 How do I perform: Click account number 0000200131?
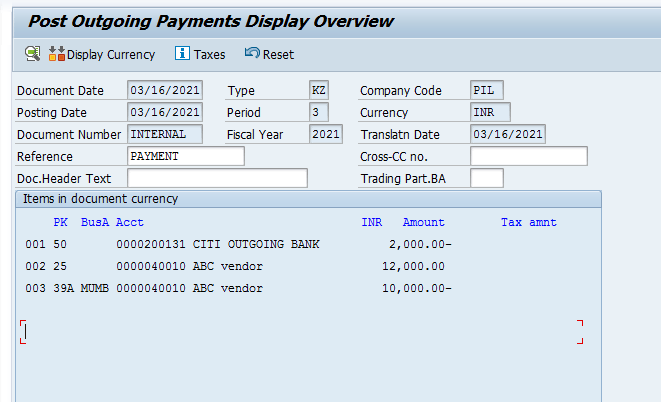click(151, 244)
